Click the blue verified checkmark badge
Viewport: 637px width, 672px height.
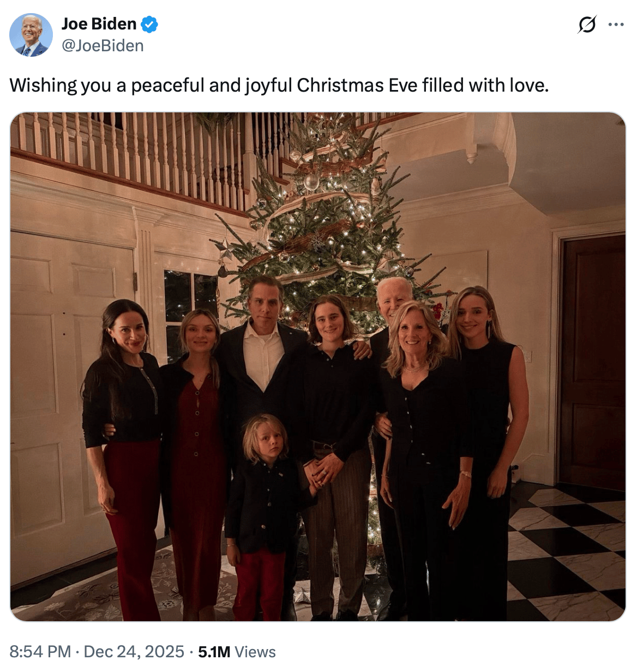[149, 24]
